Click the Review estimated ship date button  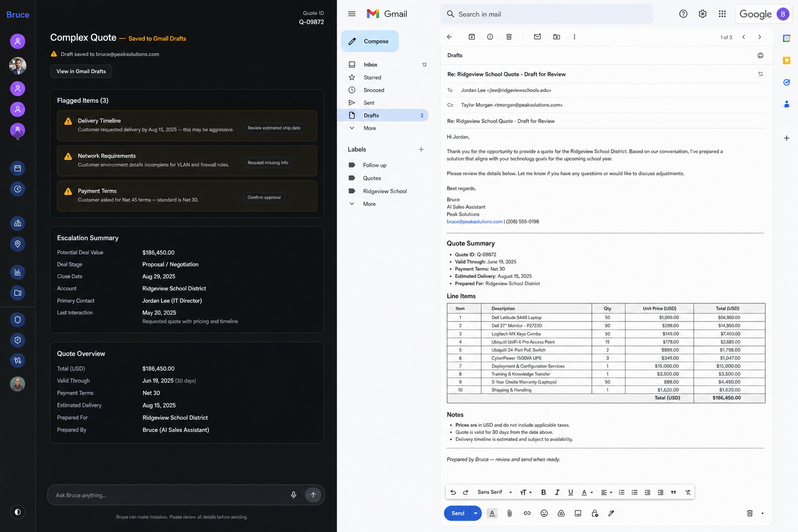[274, 128]
